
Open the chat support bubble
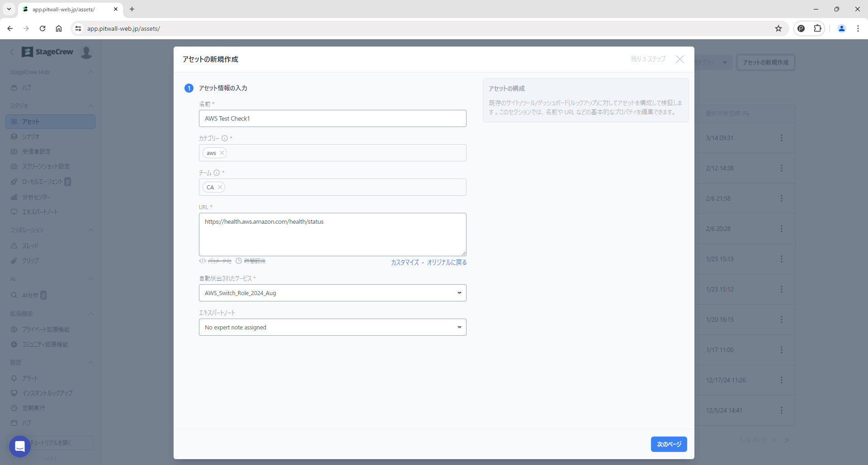point(20,446)
